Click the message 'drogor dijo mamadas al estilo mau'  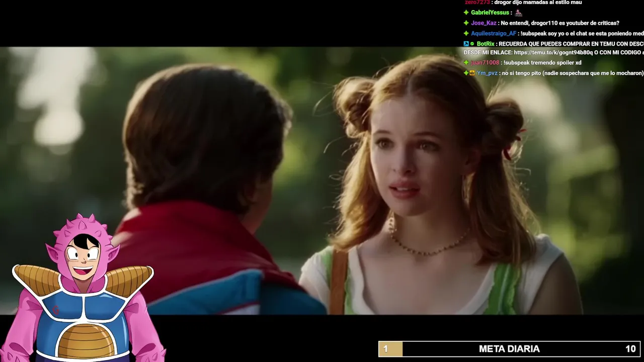pyautogui.click(x=538, y=3)
